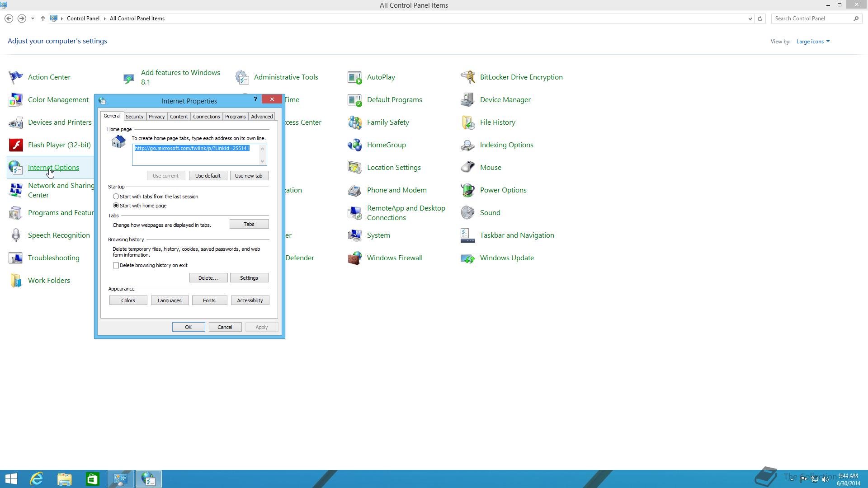Open the Languages button

170,300
